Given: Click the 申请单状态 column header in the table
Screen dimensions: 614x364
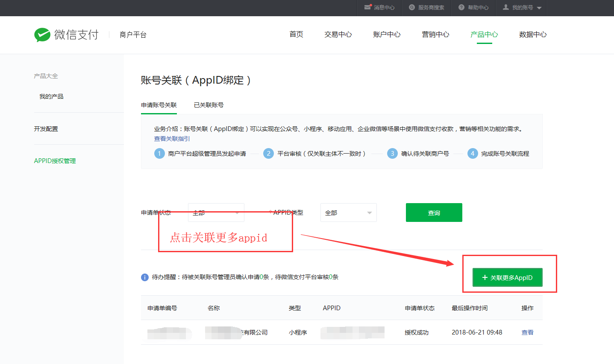Looking at the screenshot, I should click(x=420, y=308).
